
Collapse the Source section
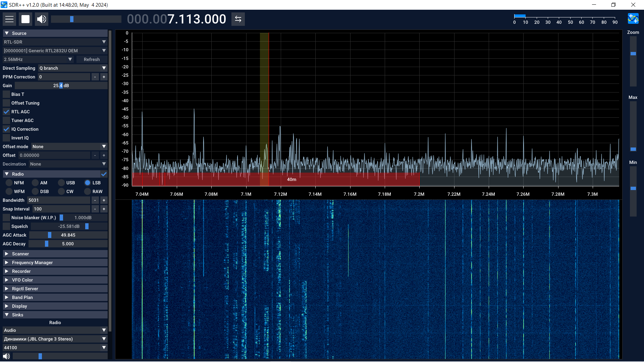(x=55, y=33)
